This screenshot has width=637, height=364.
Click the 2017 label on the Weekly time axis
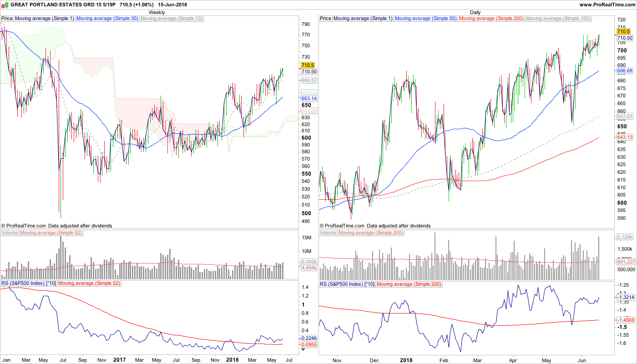[x=119, y=360]
